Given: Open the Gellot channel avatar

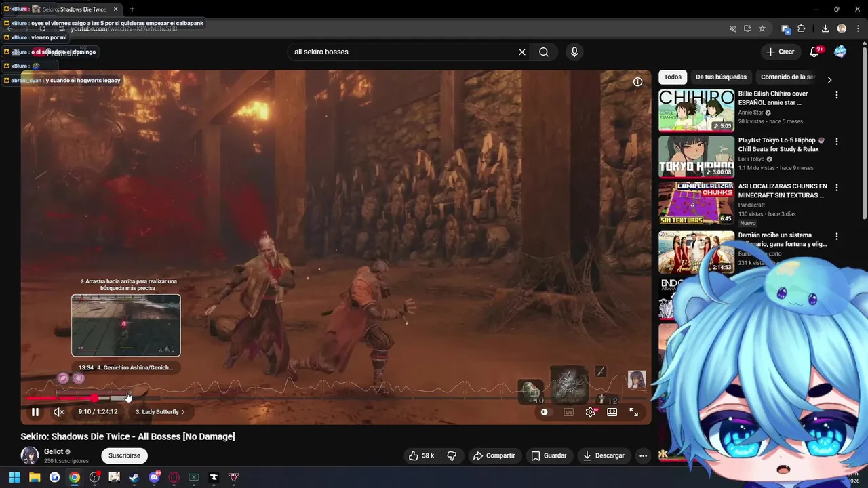Looking at the screenshot, I should [29, 455].
